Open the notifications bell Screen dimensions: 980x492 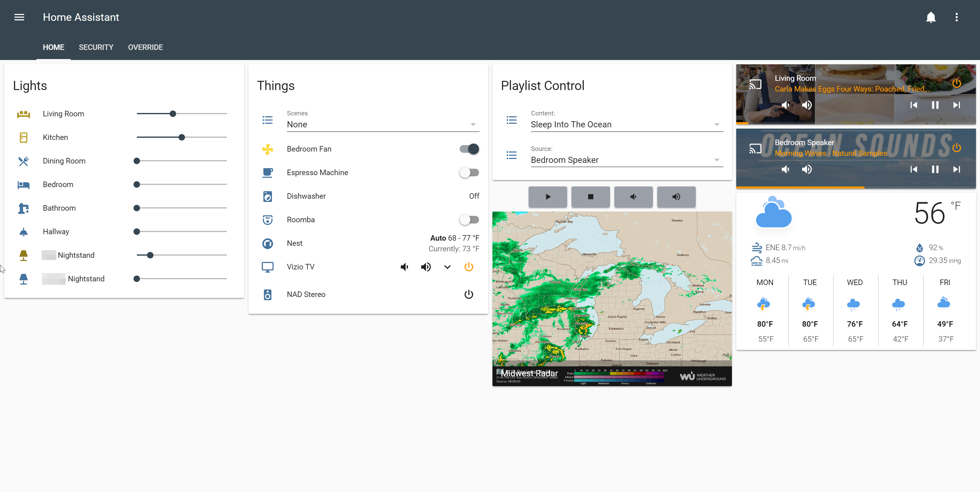(931, 17)
